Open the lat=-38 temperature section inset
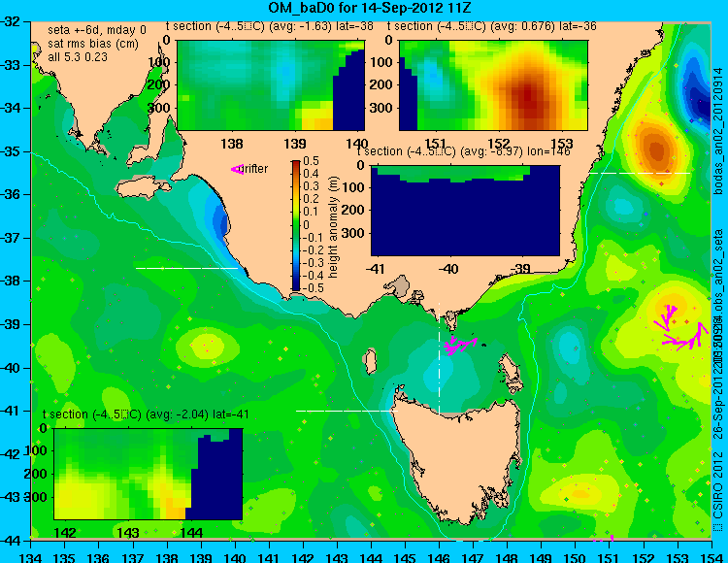This screenshot has height=563, width=728. tap(271, 85)
